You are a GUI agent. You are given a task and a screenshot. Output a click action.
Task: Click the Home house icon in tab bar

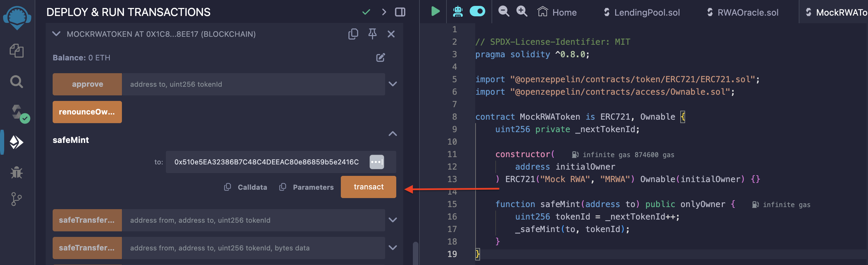pos(542,11)
